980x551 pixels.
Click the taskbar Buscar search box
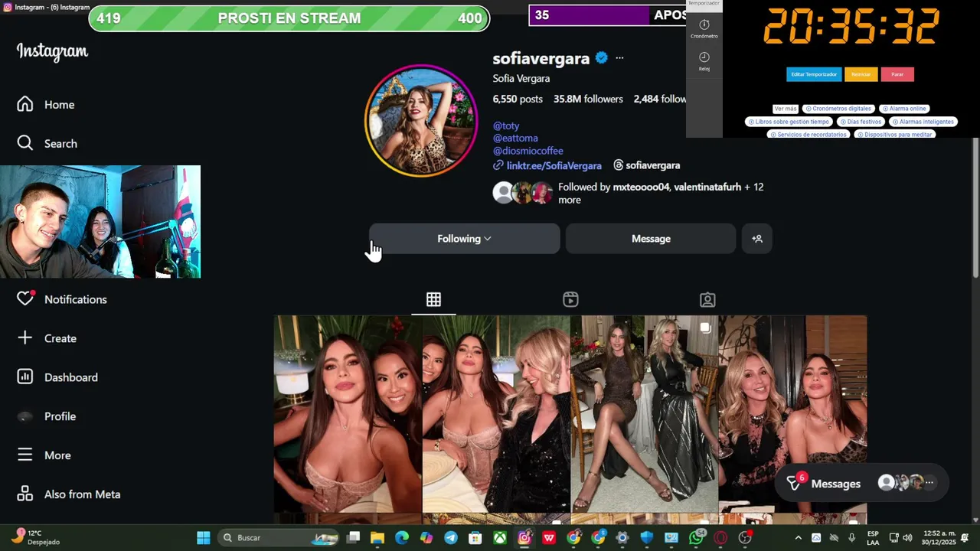tap(279, 538)
